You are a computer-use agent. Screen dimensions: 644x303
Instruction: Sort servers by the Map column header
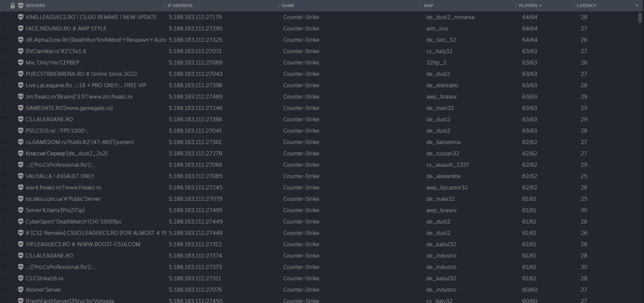428,5
